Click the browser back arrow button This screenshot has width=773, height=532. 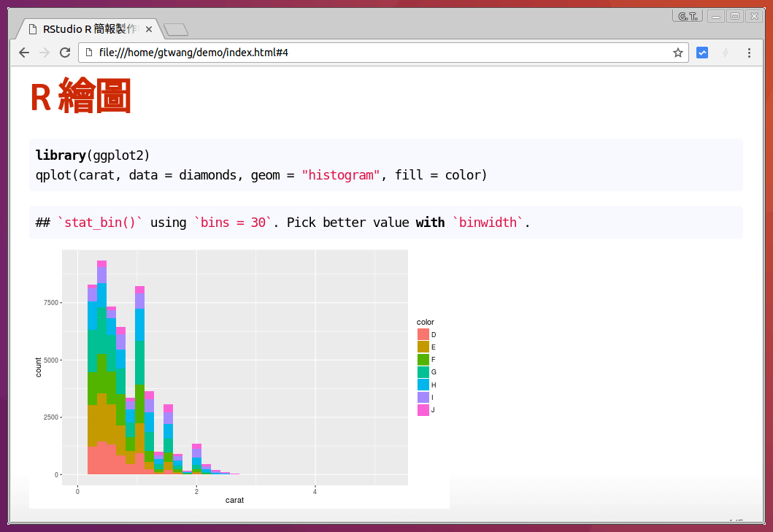(24, 53)
